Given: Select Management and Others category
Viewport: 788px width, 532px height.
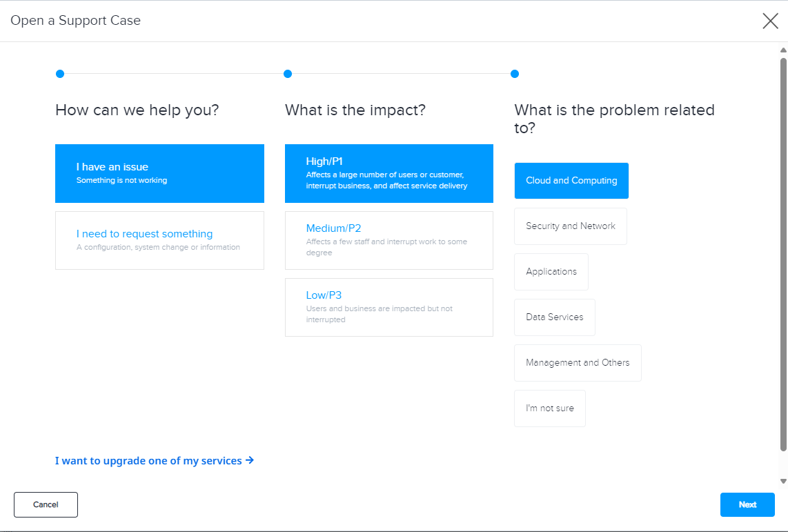Looking at the screenshot, I should 578,363.
